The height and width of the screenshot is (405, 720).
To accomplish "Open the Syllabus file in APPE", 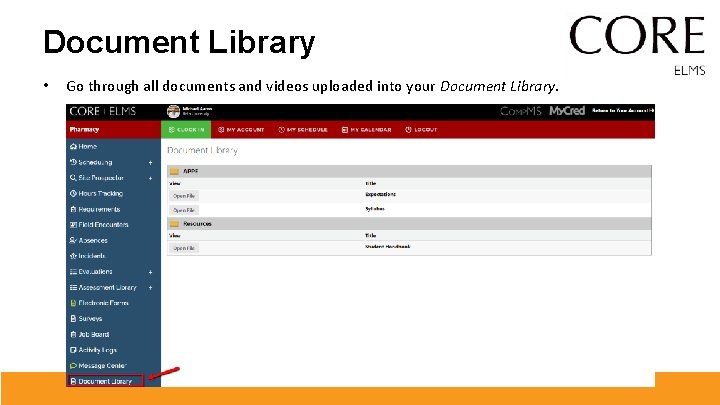I will tap(184, 210).
